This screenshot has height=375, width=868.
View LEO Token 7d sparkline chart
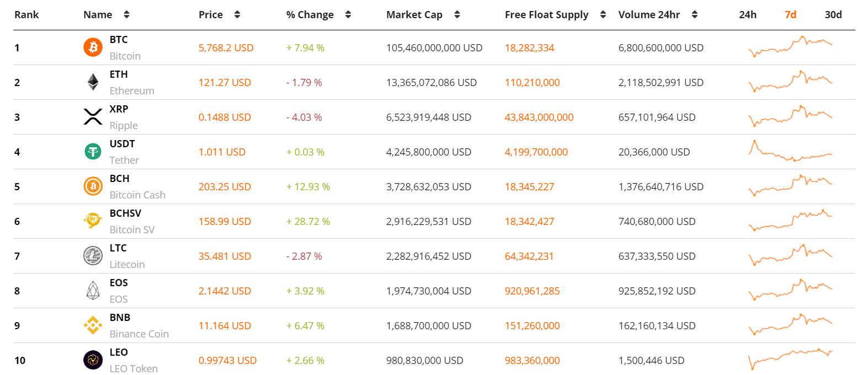tap(790, 360)
